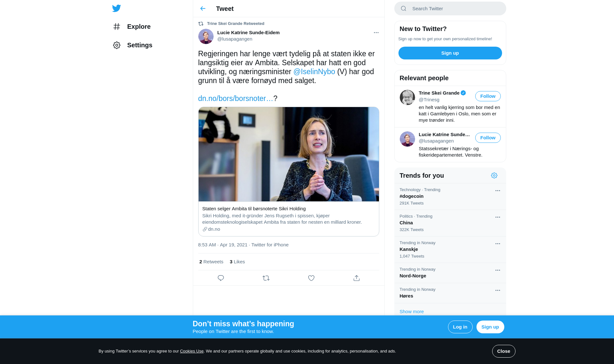Open article headline Staten selger Ambita
The image size is (614, 364).
coord(254,209)
